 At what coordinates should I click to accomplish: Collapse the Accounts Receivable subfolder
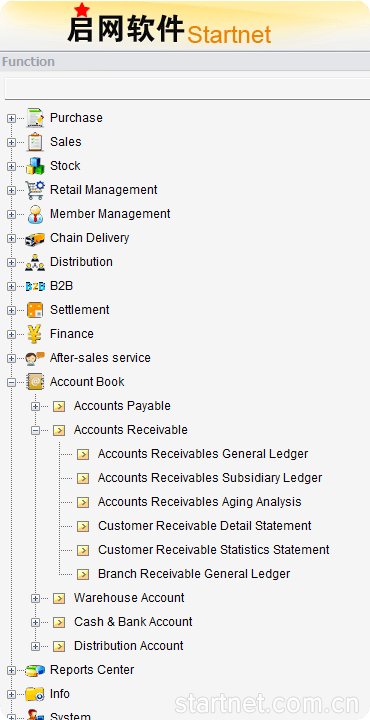pos(35,430)
